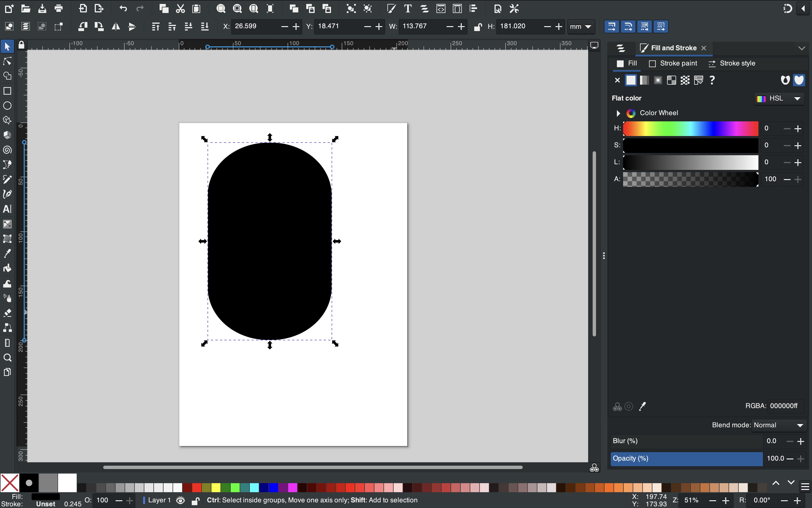Toggle command panel arrow at top right
This screenshot has height=508, width=812.
804,9
